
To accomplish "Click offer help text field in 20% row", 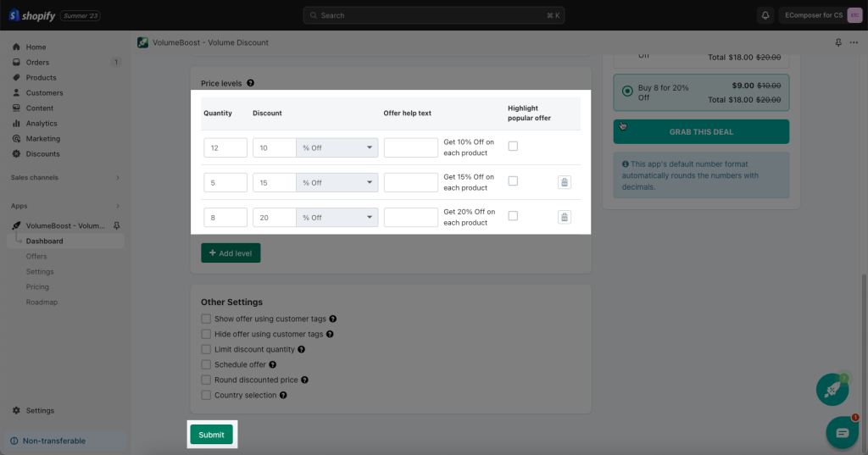I will pos(411,218).
